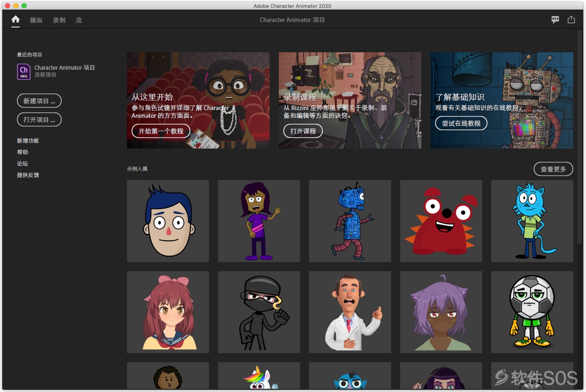Open the 新增功能 link
Viewport: 586px width, 392px height.
tap(28, 141)
